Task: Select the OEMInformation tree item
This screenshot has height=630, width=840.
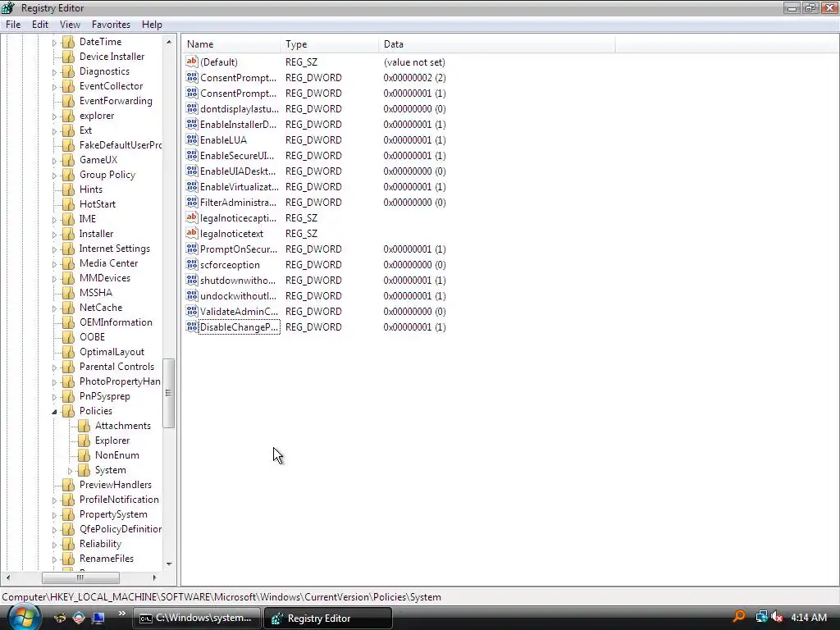Action: point(116,322)
